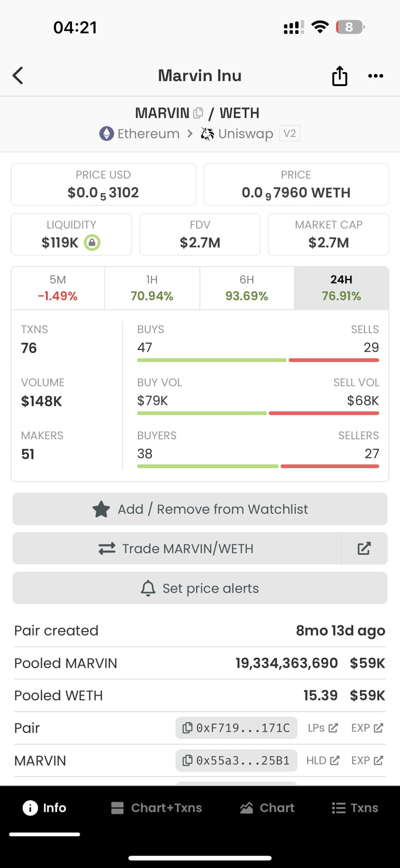Tap the buy vol versus sell vol bar
This screenshot has width=400, height=868.
coord(258,413)
